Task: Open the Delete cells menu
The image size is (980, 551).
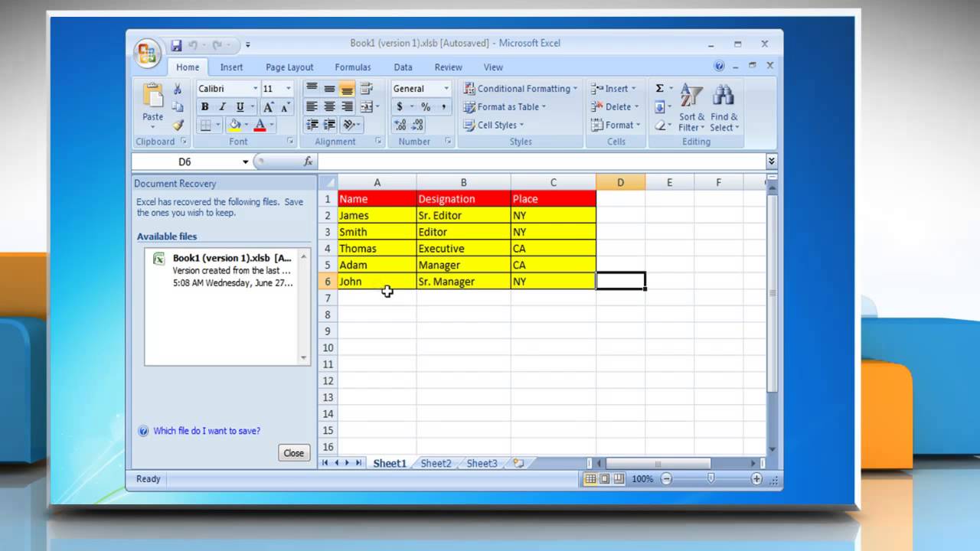Action: (616, 107)
